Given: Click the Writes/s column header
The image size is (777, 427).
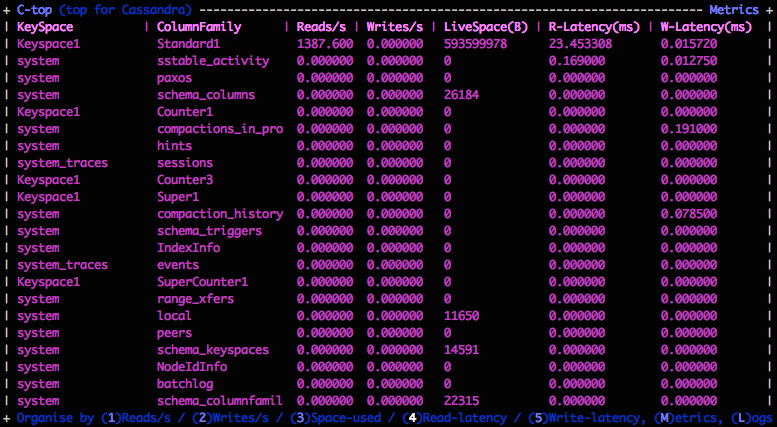Looking at the screenshot, I should [395, 27].
